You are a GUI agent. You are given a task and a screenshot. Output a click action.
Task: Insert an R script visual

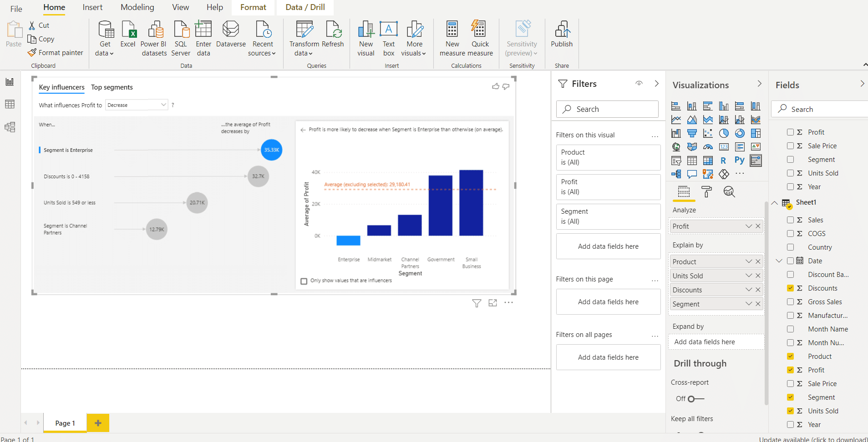pyautogui.click(x=724, y=161)
